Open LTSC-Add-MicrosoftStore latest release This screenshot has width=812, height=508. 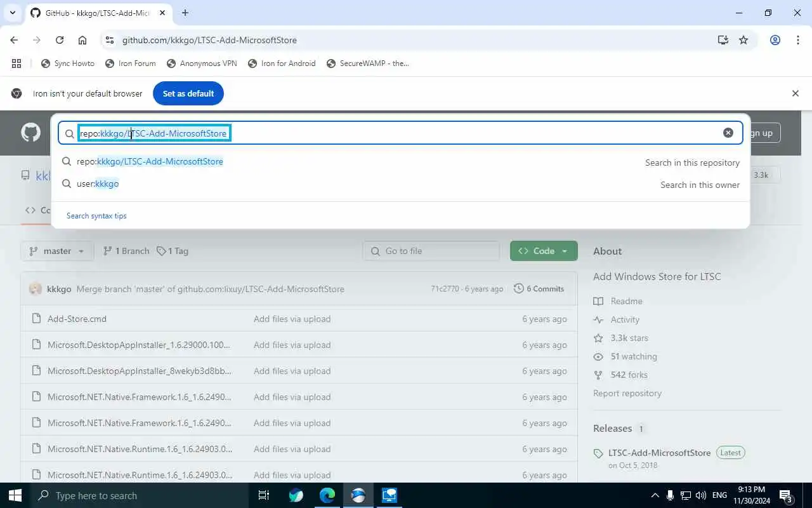pos(659,453)
